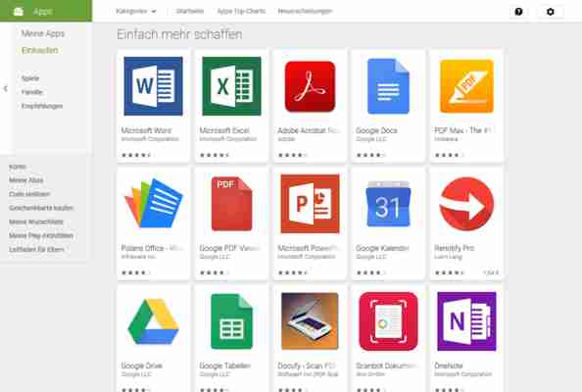Screen dimensions: 582x392
Task: Open the red circle arrow app icon
Action: tap(466, 204)
